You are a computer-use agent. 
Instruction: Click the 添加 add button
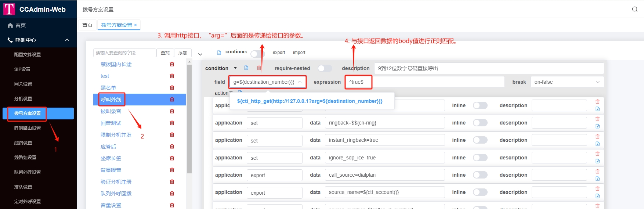pos(183,53)
